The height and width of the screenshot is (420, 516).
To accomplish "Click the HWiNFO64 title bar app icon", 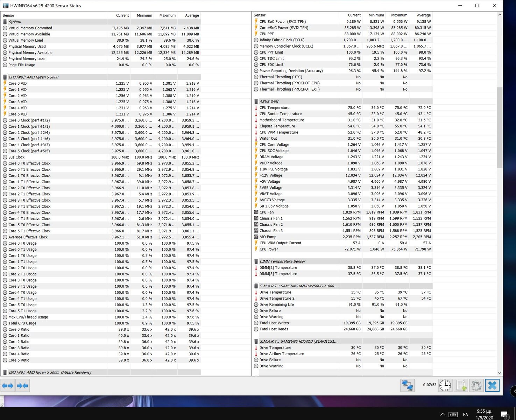I will pyautogui.click(x=6, y=6).
